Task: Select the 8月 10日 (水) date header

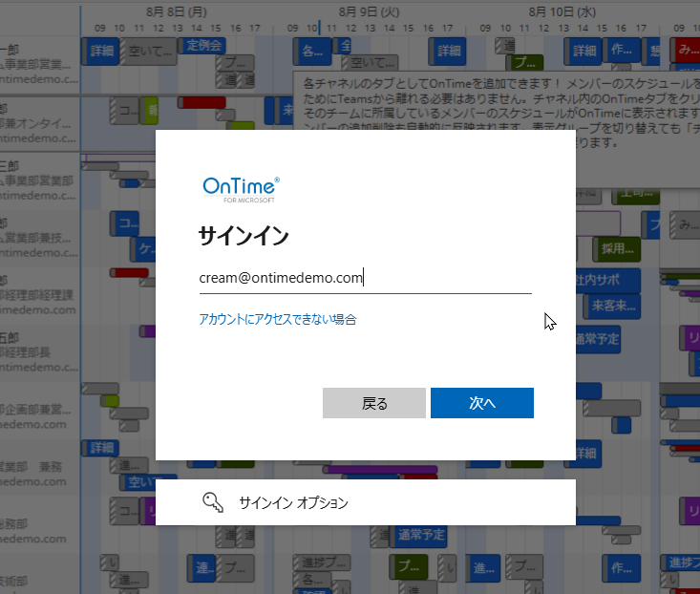Action: [562, 11]
